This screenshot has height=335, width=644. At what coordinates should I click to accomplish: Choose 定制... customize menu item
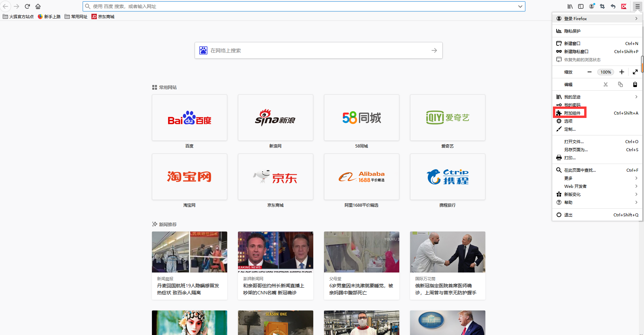(597, 129)
